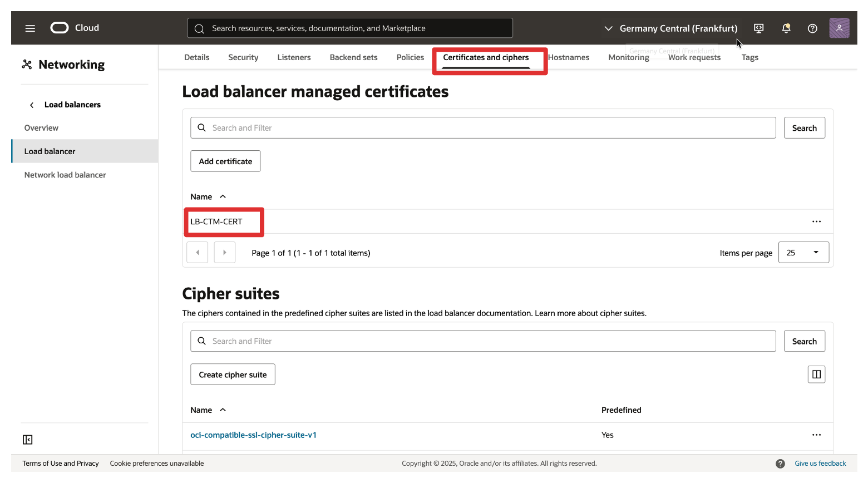Collapse the sidebar using bottom-left icon

(x=28, y=440)
